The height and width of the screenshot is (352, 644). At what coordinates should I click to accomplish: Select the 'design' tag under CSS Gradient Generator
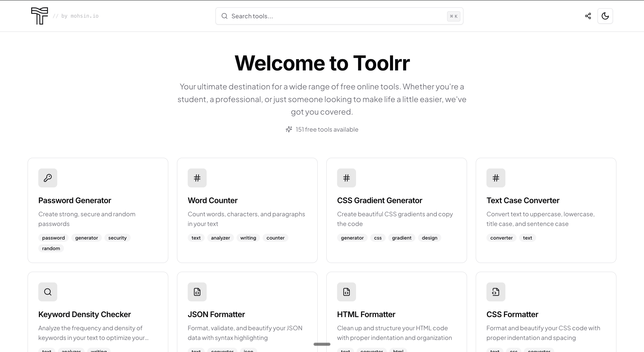tap(429, 238)
